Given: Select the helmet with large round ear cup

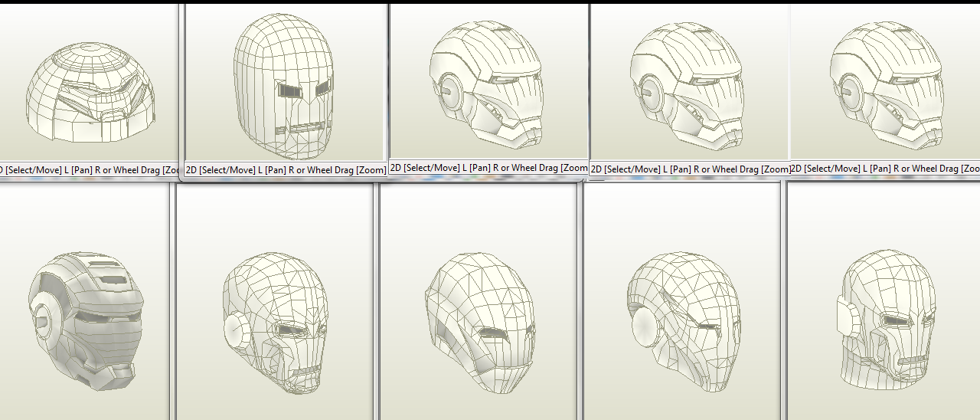Looking at the screenshot, I should 684,320.
